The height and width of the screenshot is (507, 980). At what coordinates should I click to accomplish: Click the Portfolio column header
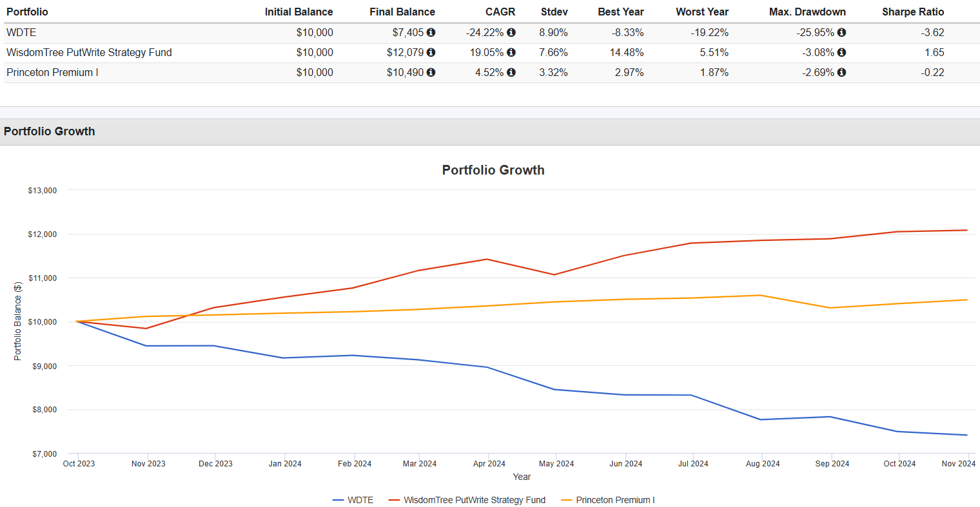tap(27, 12)
